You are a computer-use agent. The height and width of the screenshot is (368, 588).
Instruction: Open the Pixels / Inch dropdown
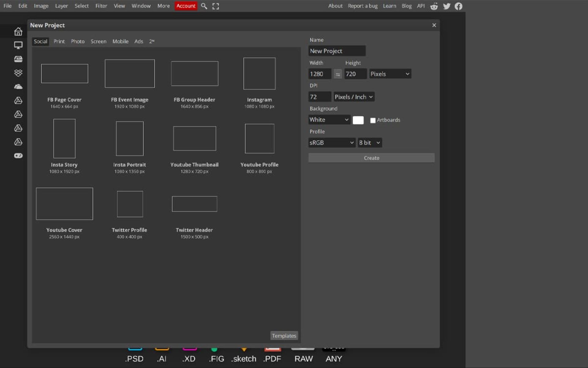[x=354, y=97]
